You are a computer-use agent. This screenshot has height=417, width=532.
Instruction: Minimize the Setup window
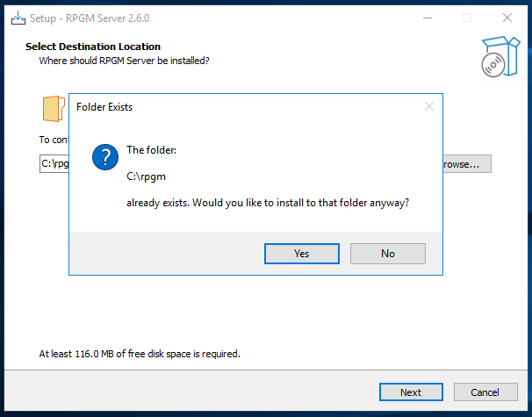coord(427,18)
